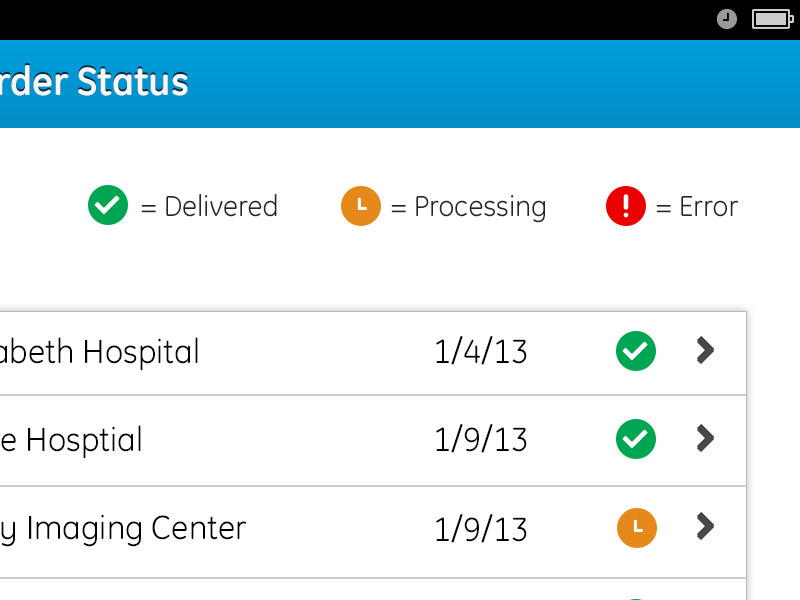Select the delivered checkmark for abeth Hospital
The image size is (800, 600).
click(635, 351)
